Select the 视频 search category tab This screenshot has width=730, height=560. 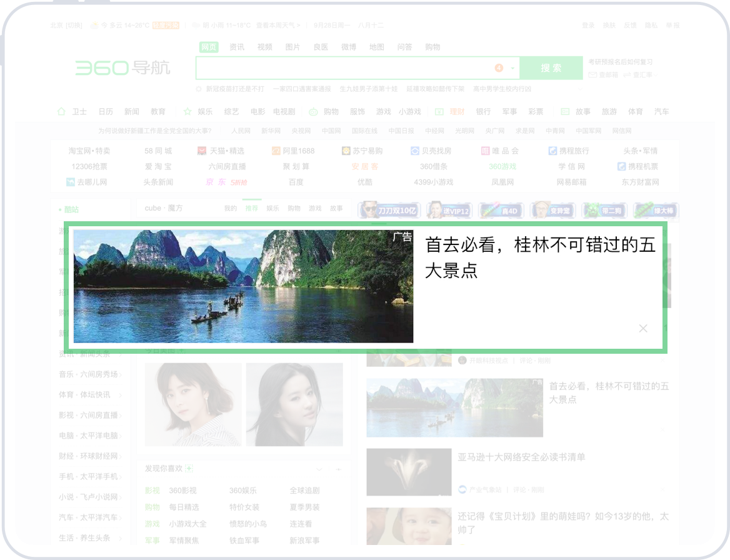click(265, 47)
